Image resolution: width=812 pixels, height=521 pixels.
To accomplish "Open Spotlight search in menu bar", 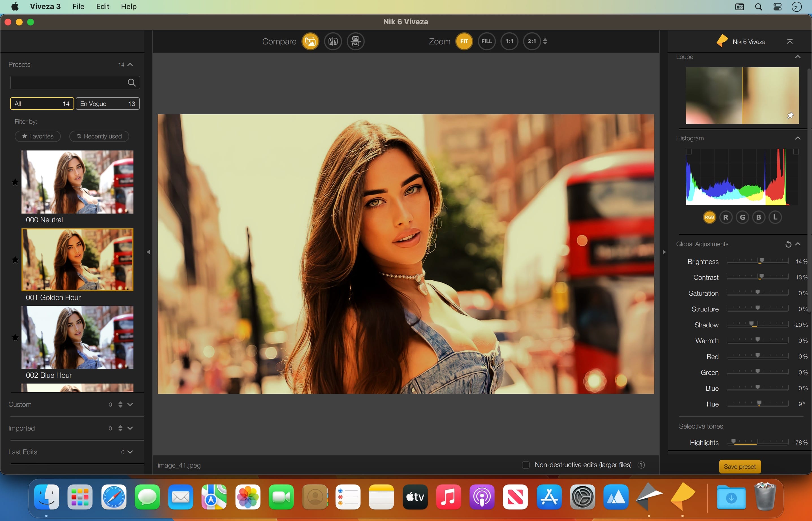I will tap(759, 7).
